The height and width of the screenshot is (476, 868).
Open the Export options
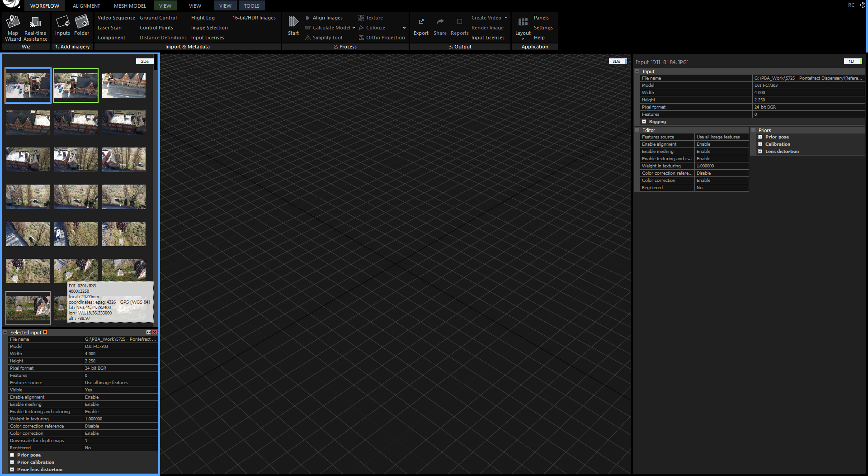[421, 26]
